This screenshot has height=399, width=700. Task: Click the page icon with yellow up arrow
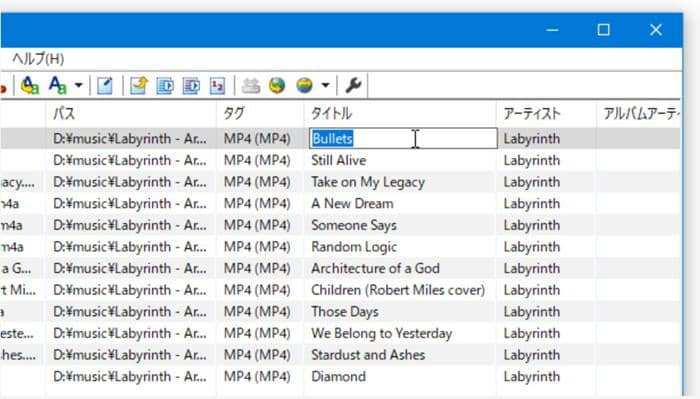pyautogui.click(x=139, y=85)
